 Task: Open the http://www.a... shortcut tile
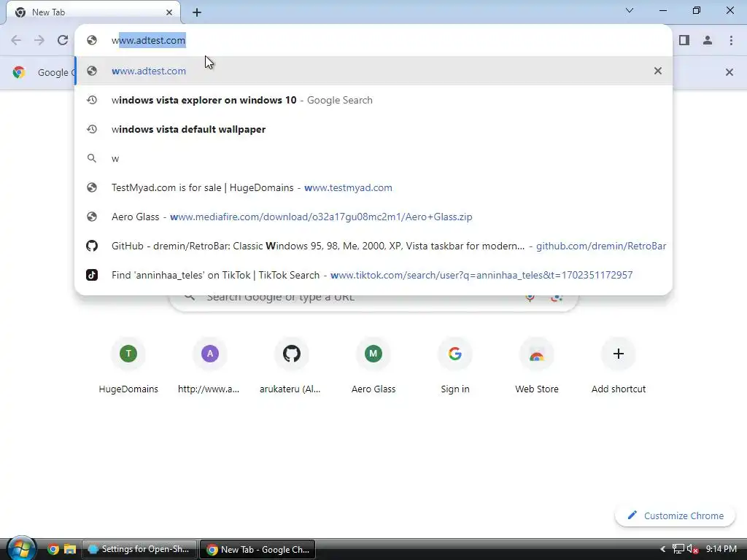tap(209, 366)
